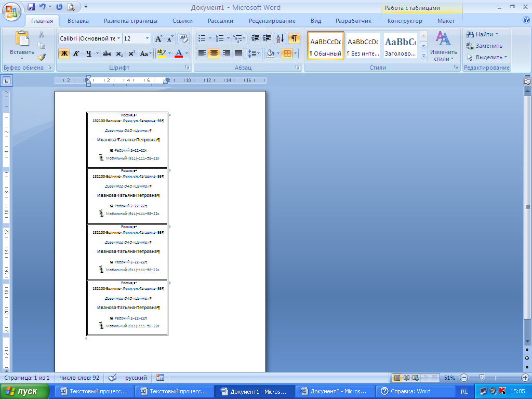Image resolution: width=532 pixels, height=399 pixels.
Task: Click the Найти button
Action: [482, 34]
